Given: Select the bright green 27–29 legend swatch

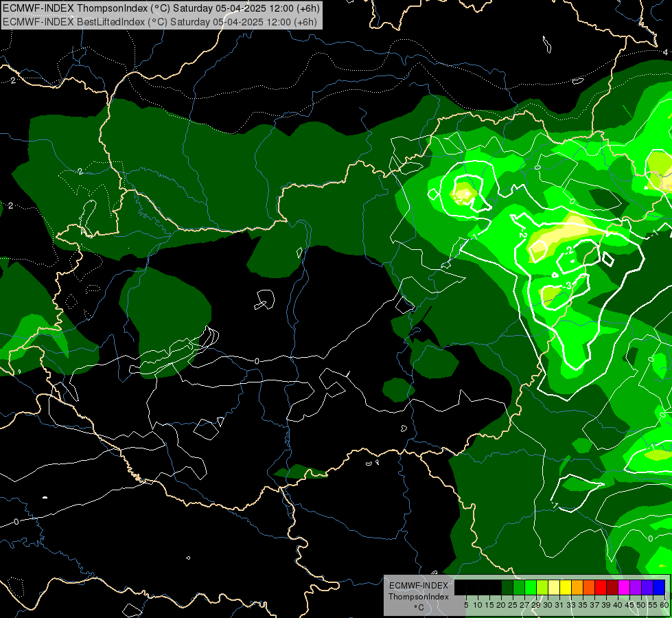Looking at the screenshot, I should [531, 587].
